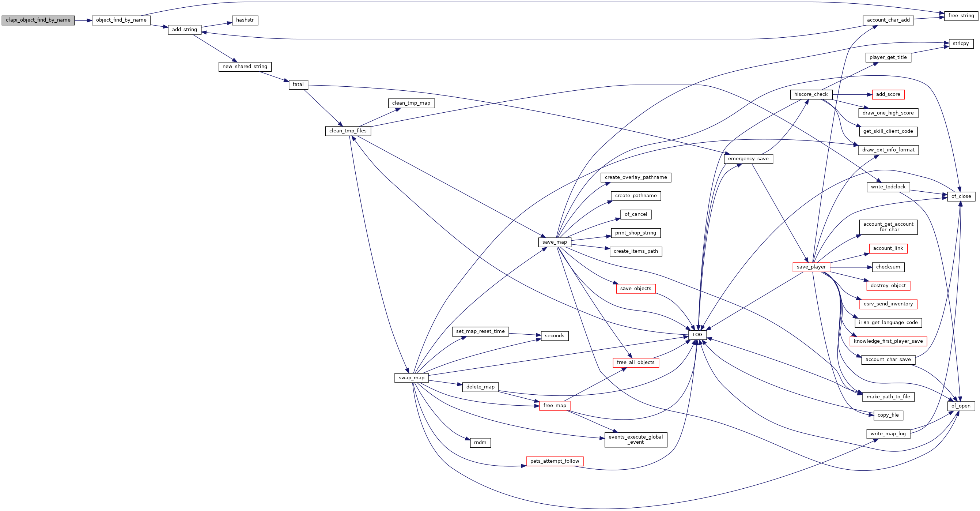Screen dimensions: 980x511
Task: Open the clean_tmp_map node
Action: point(411,103)
